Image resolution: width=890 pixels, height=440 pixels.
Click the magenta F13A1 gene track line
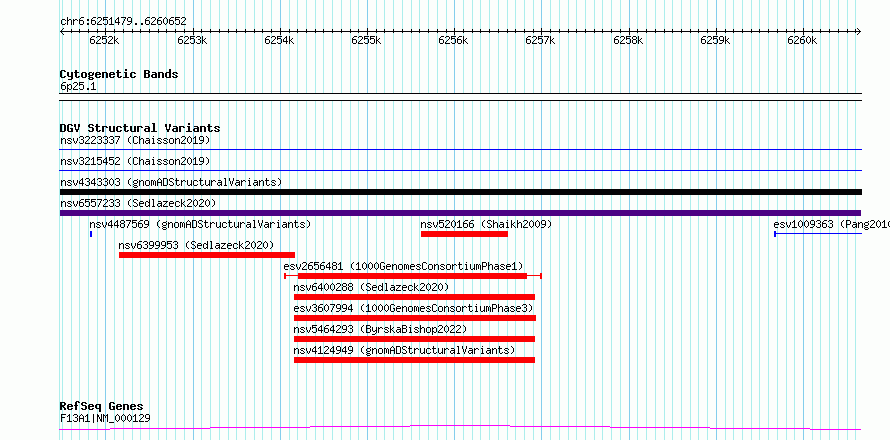[460, 427]
